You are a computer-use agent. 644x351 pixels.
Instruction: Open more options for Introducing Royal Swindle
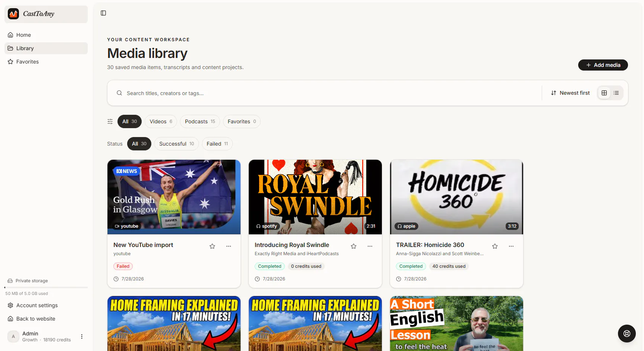pos(370,246)
